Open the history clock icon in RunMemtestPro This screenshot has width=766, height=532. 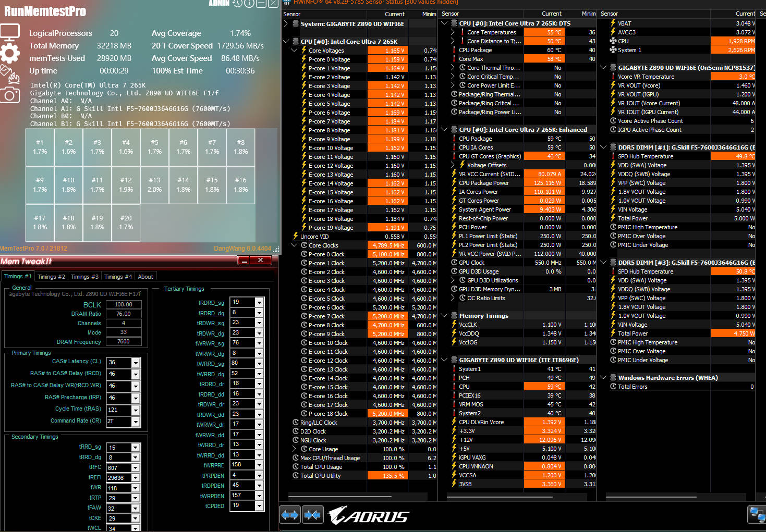point(237,4)
